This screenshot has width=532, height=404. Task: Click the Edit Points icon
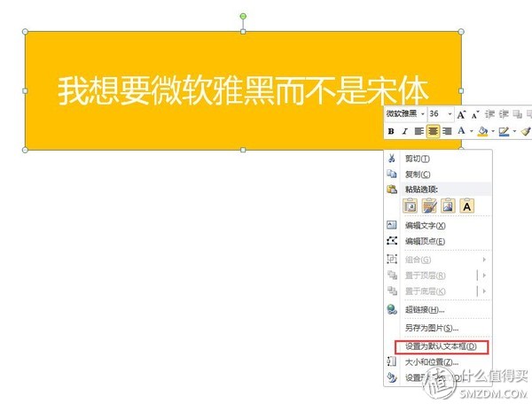pos(392,241)
